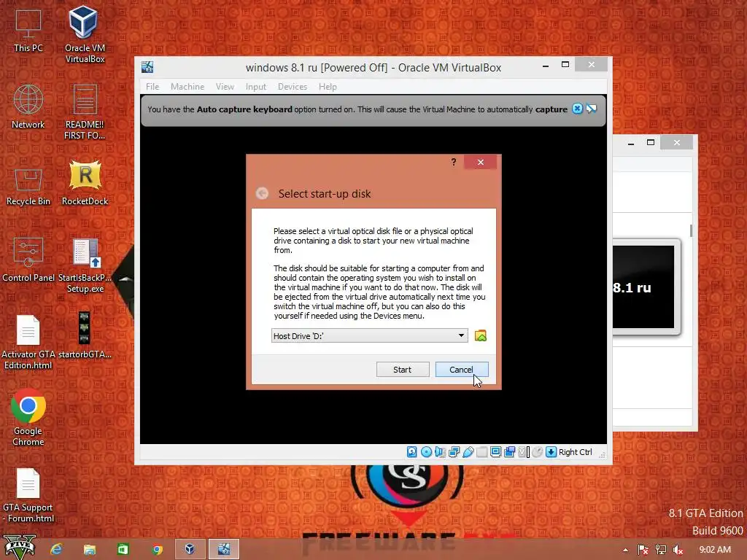
Task: Open File Explorer from the taskbar
Action: pyautogui.click(x=89, y=549)
